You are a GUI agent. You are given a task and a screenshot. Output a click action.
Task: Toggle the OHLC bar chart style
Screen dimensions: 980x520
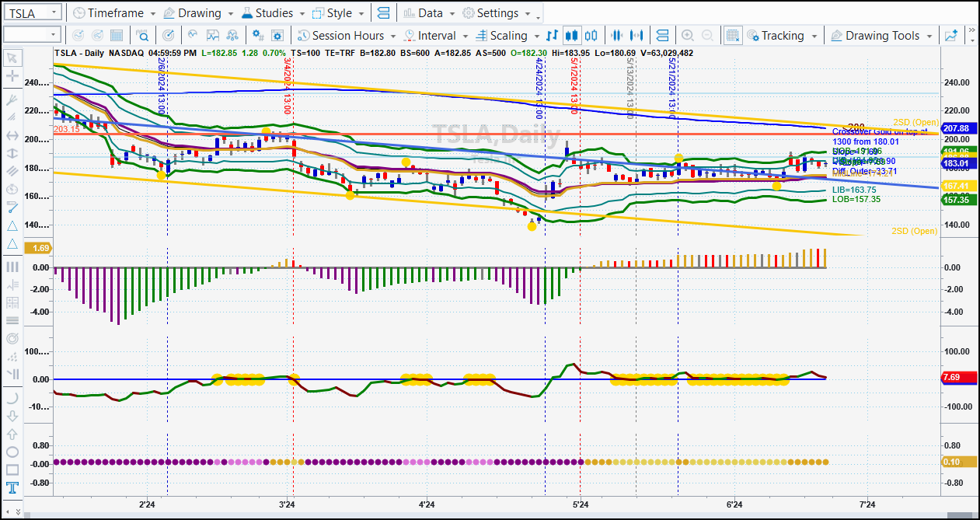552,36
